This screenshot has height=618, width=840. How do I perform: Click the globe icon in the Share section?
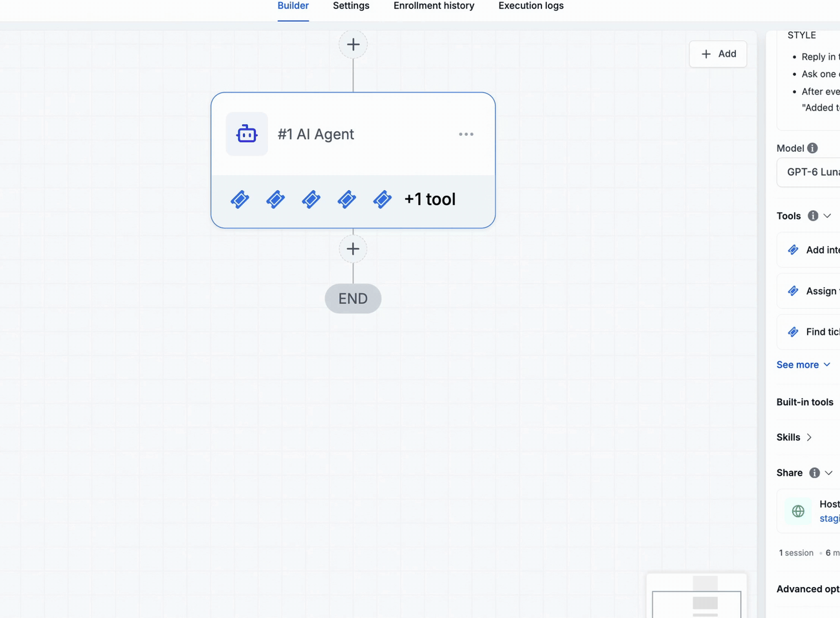(798, 511)
